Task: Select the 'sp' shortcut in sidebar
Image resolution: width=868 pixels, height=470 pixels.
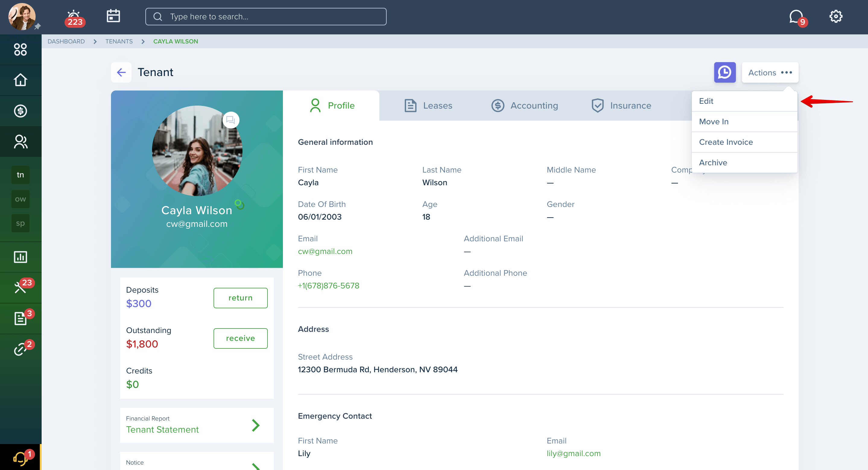Action: click(x=21, y=223)
